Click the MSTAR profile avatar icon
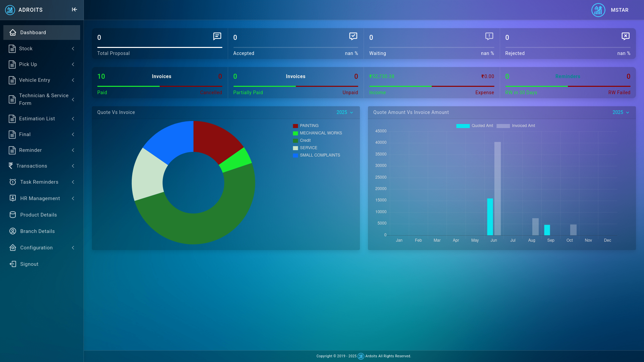Screen dimensions: 644x362 point(598,10)
